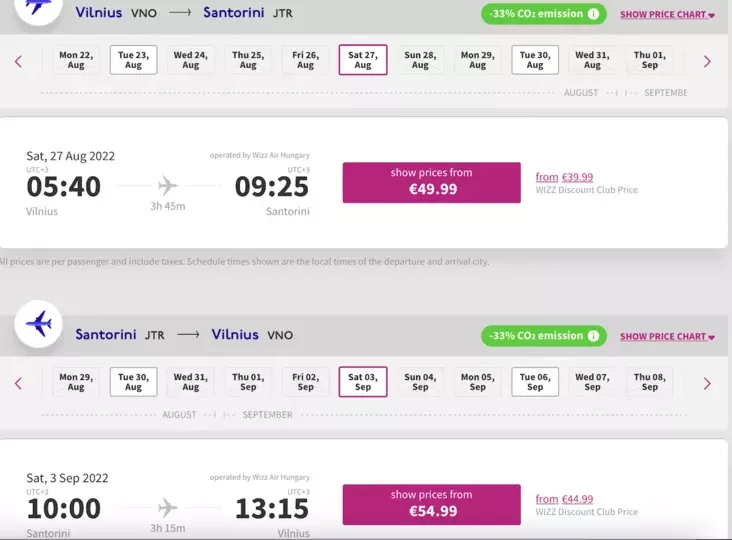Screen dimensions: 732x540
Task: Select Tue 30, Aug outbound date
Action: [x=535, y=60]
